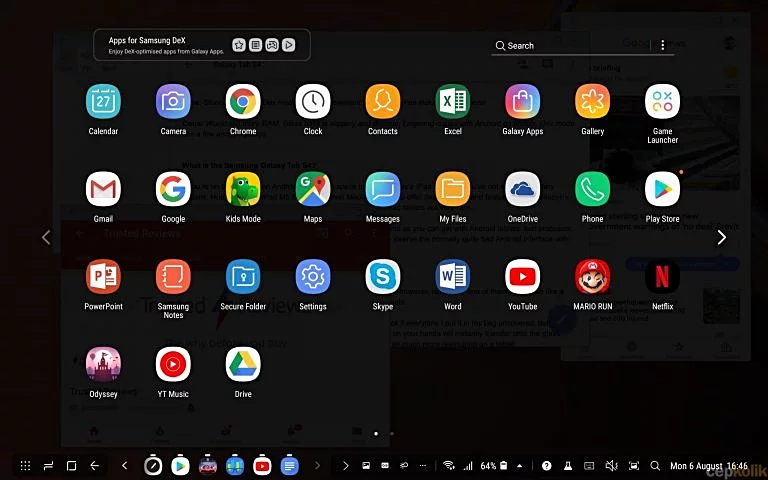Image resolution: width=768 pixels, height=480 pixels.
Task: Click the taskbar search magnifier icon
Action: pos(655,466)
